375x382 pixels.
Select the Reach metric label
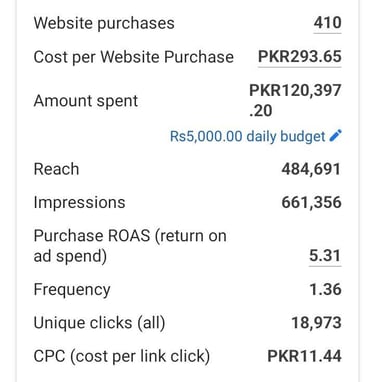56,169
